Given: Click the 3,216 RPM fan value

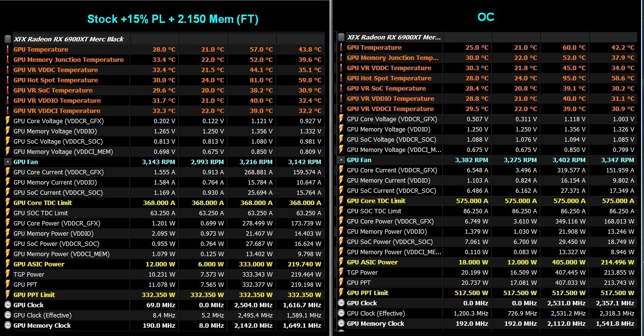Looking at the screenshot, I should click(256, 162).
